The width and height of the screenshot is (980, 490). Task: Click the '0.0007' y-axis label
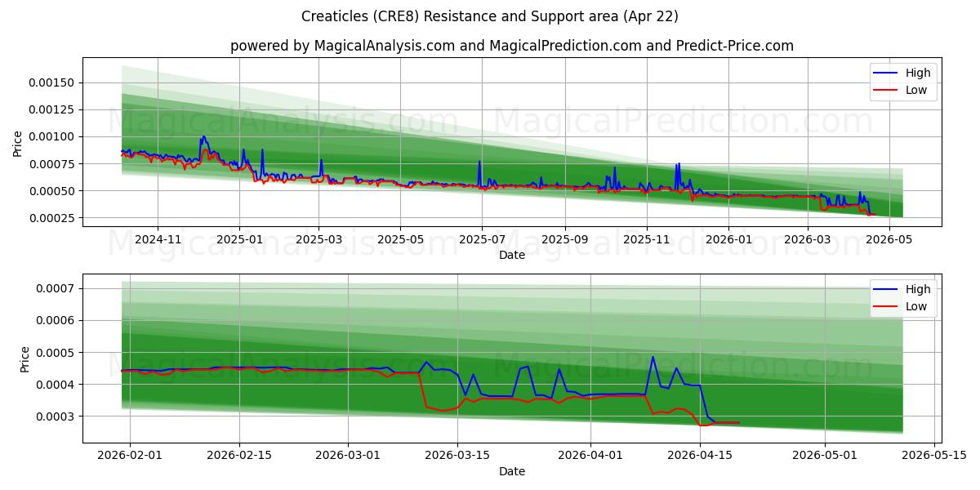(x=57, y=288)
